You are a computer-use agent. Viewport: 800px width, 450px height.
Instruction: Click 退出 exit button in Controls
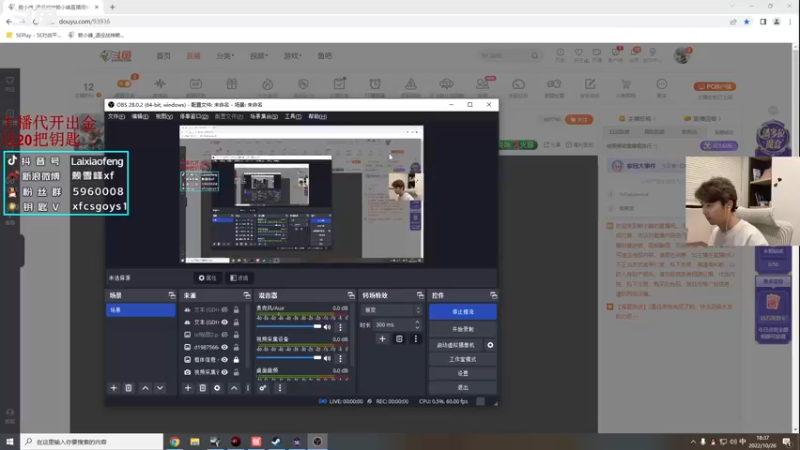(463, 388)
